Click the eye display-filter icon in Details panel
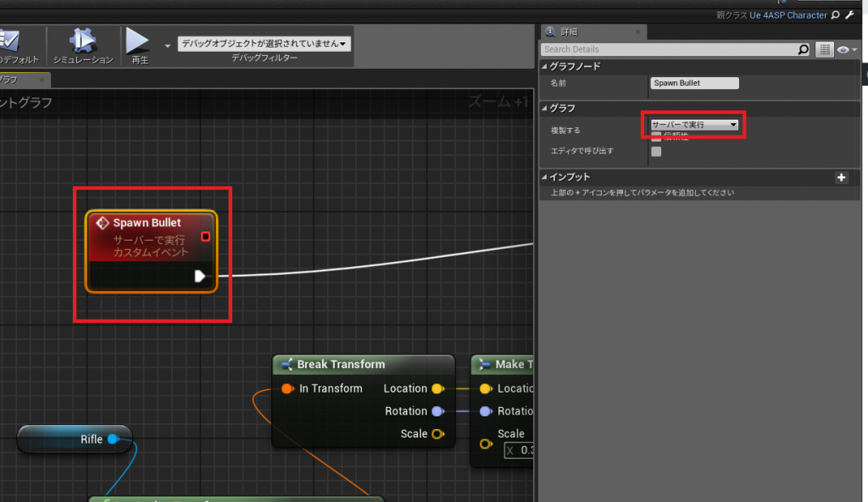Screen dimensions: 868x502 [843, 49]
